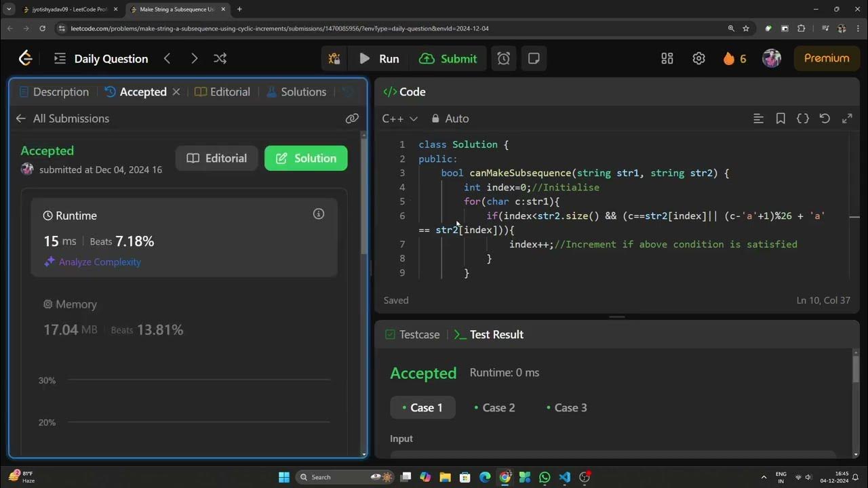Click the Runtime stats card
This screenshot has height=488, width=868.
click(x=184, y=237)
